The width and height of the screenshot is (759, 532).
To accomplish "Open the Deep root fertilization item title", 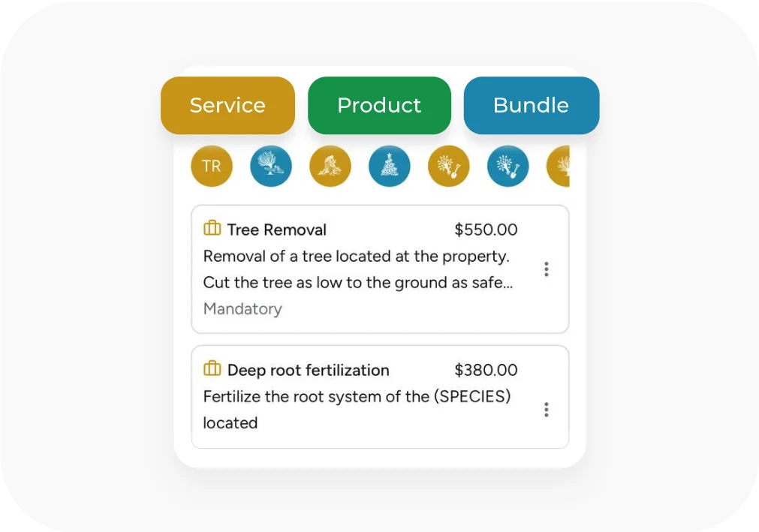I will 308,370.
